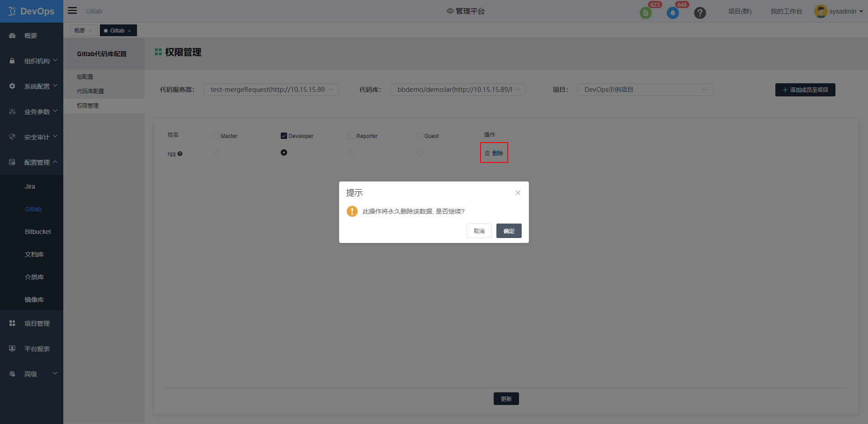Click the 概要 dashboard icon in sidebar
Viewport: 868px width, 424px height.
point(12,36)
